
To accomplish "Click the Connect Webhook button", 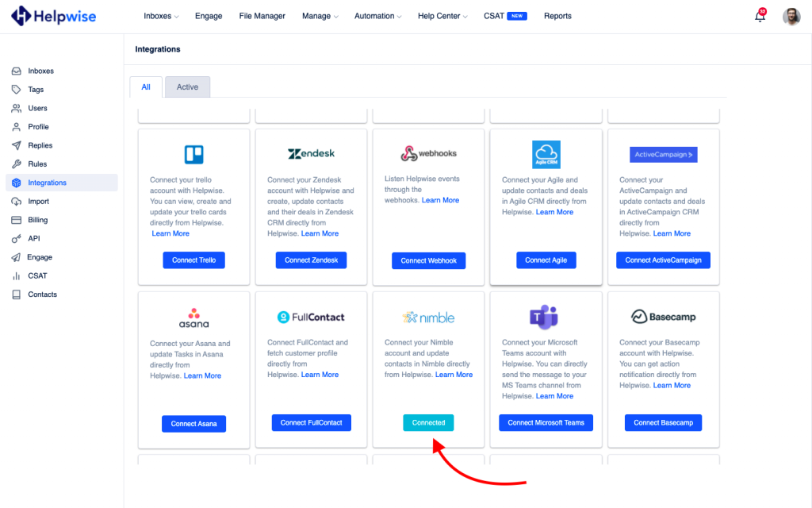I will [429, 260].
